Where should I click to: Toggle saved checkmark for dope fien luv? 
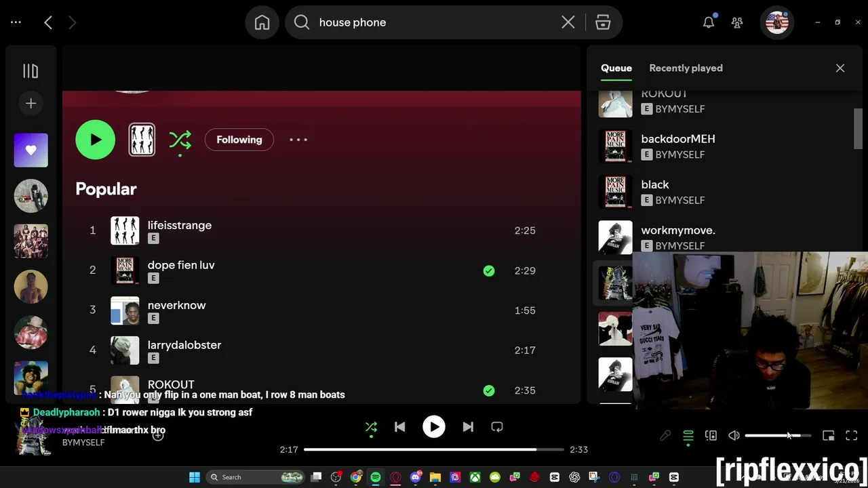click(x=489, y=270)
